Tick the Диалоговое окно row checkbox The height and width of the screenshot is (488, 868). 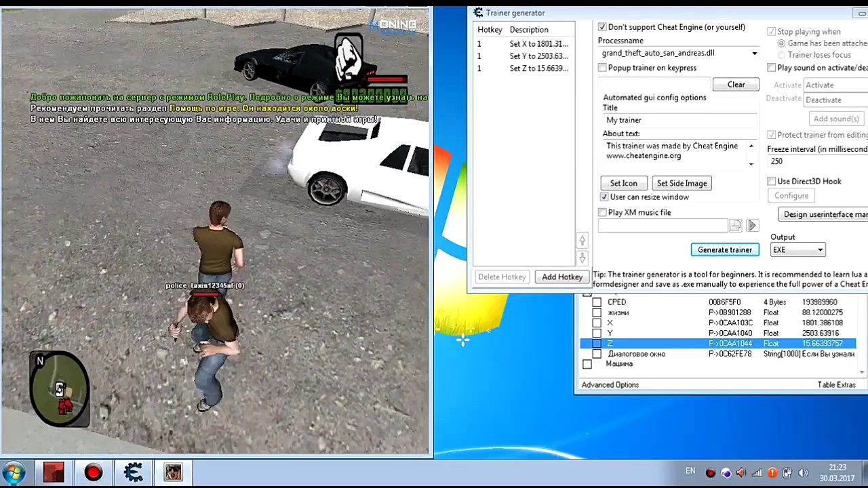coord(597,354)
